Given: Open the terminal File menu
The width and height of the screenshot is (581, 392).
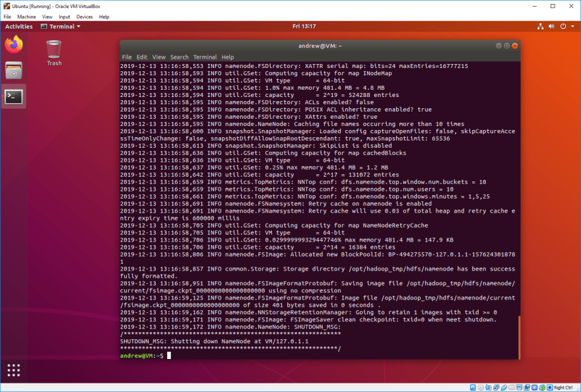Looking at the screenshot, I should 127,57.
